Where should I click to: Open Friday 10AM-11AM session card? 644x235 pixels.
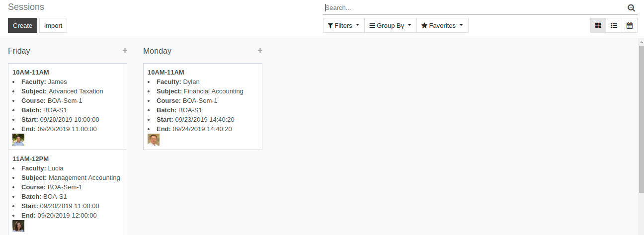68,107
